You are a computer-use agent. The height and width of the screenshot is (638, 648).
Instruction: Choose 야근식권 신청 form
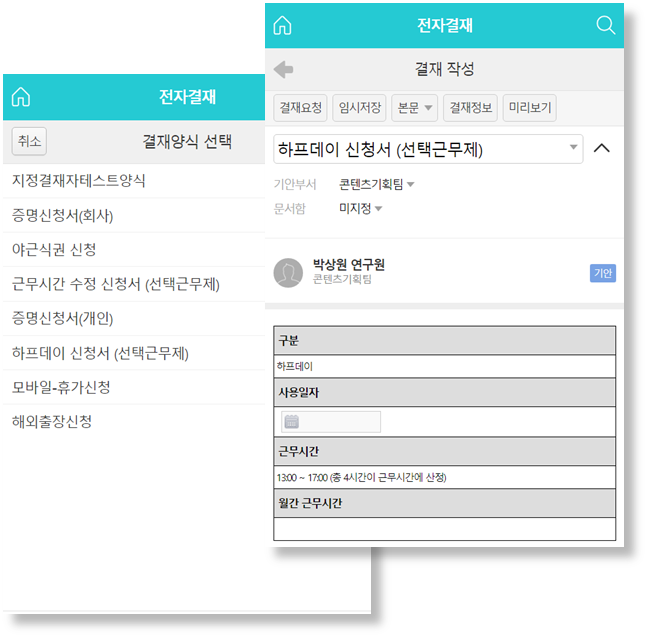pos(134,250)
